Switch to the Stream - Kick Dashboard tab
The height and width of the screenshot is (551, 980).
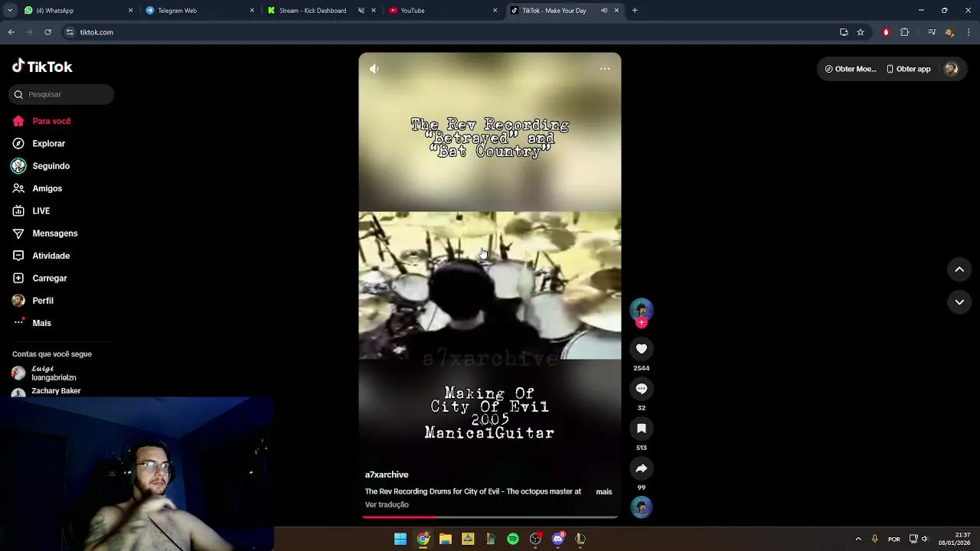[322, 11]
